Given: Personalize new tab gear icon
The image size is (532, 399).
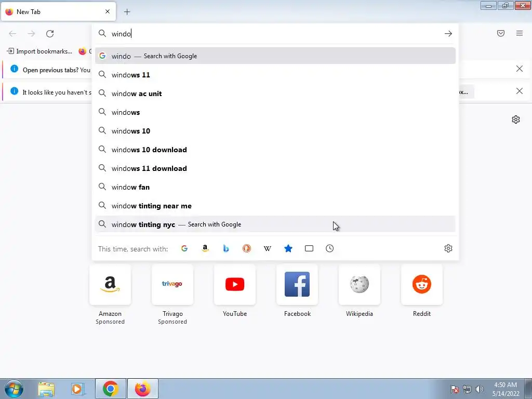Looking at the screenshot, I should (x=516, y=119).
